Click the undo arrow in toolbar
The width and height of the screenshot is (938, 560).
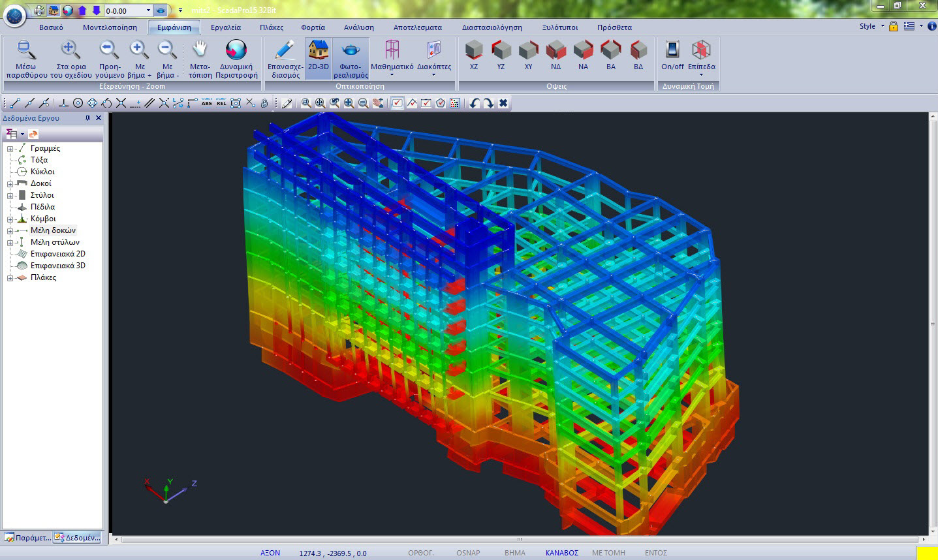(475, 103)
